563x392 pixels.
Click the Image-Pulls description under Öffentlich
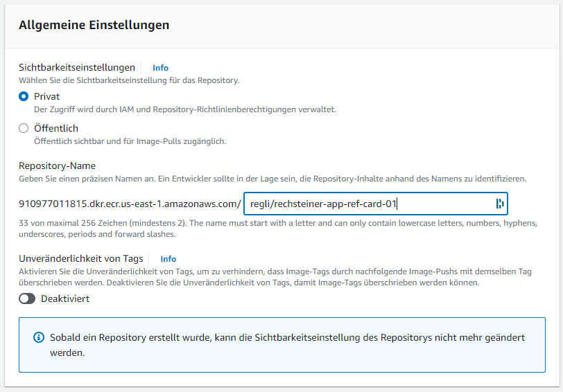(x=130, y=141)
